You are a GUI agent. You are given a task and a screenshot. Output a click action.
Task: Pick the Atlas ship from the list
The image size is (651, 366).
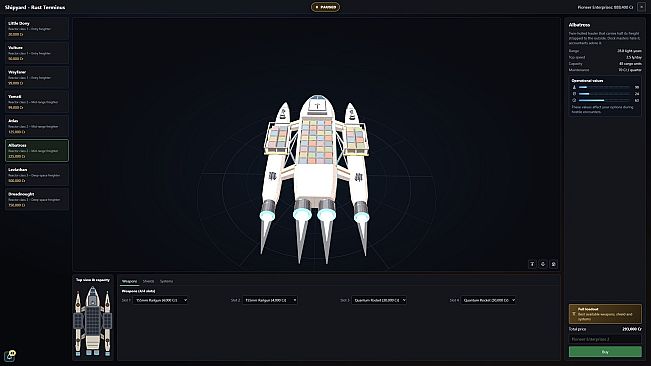37,126
